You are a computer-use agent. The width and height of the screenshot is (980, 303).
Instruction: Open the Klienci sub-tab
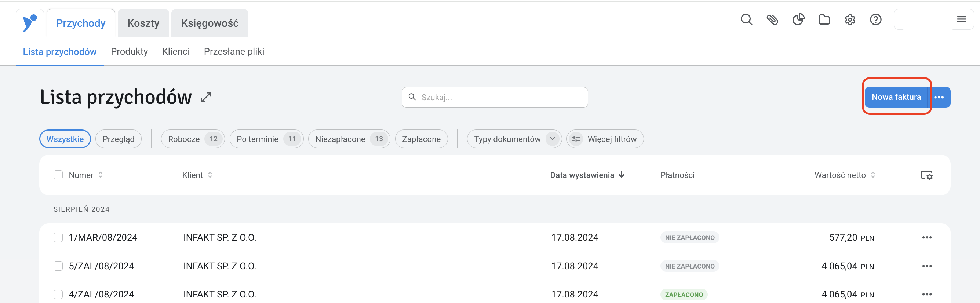(176, 52)
